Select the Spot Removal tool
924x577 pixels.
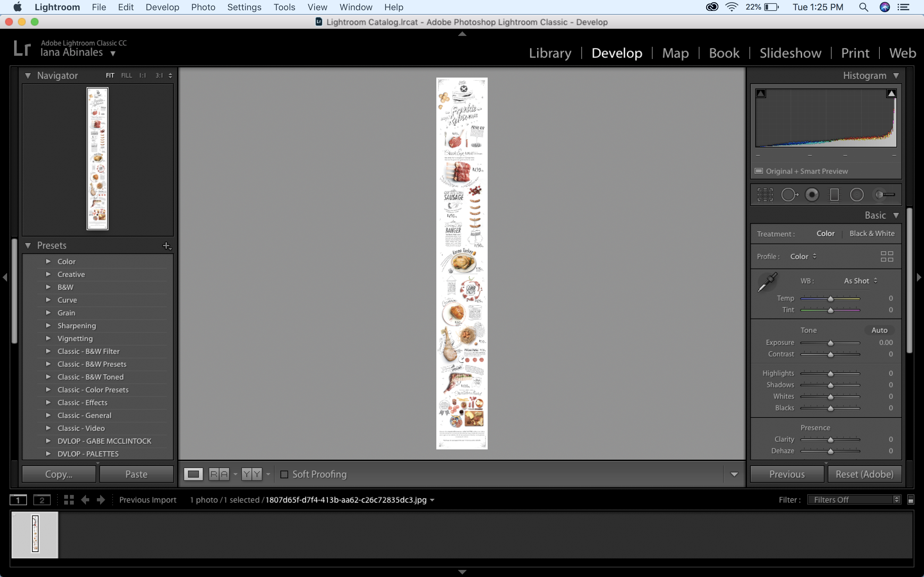789,195
